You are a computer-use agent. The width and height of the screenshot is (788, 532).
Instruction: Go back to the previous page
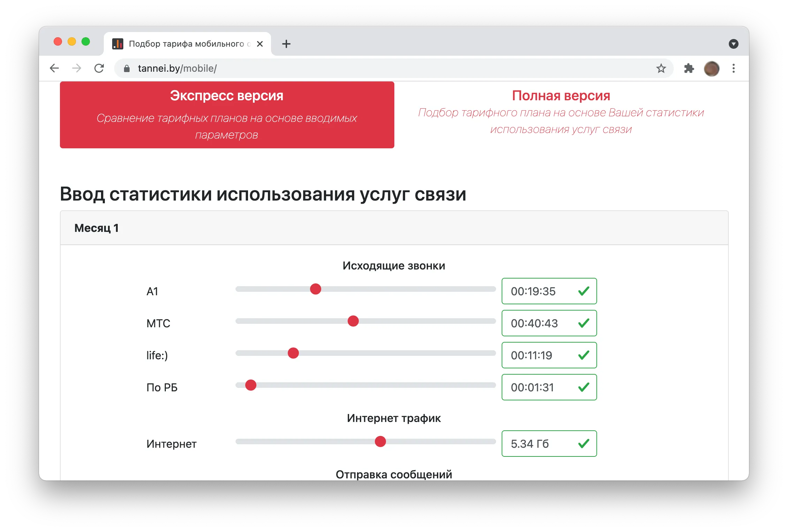tap(54, 68)
